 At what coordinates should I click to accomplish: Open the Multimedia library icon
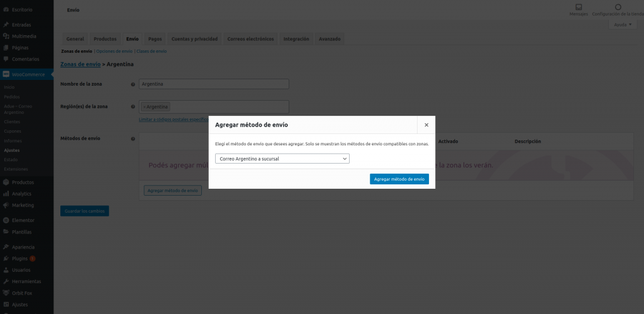[6, 36]
